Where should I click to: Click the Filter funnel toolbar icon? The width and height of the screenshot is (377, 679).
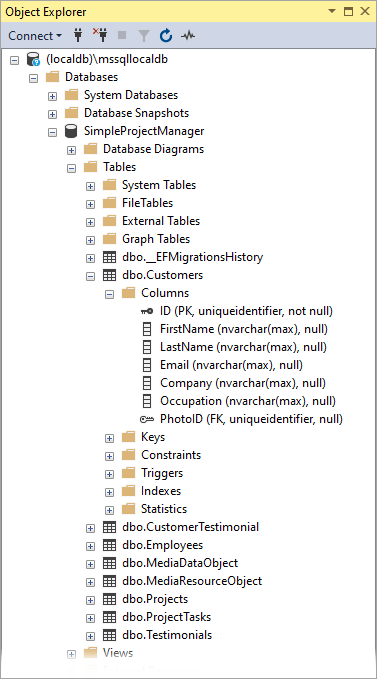pos(144,36)
